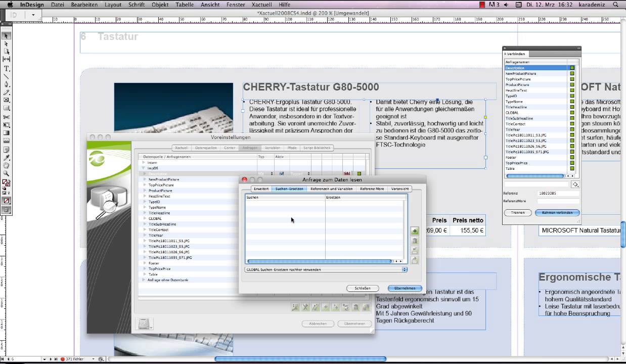Select the Zoom magnifier tool
Image resolution: width=626 pixels, height=364 pixels.
[x=7, y=173]
